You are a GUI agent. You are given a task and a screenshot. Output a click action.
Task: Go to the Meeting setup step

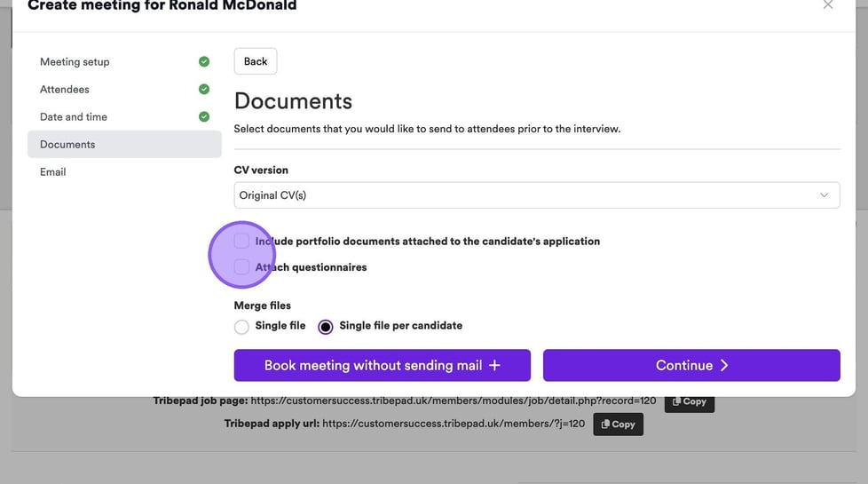75,62
